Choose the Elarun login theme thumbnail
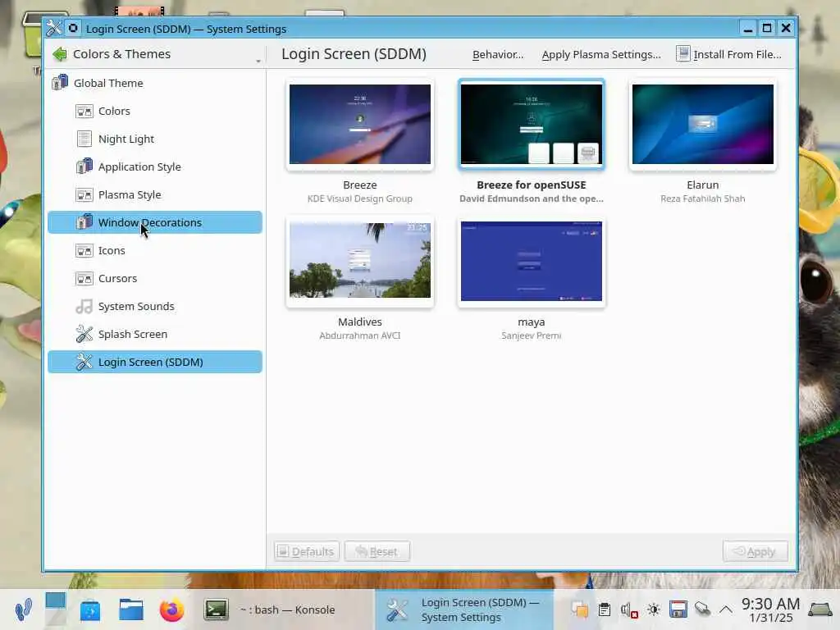840x630 pixels. (x=703, y=125)
